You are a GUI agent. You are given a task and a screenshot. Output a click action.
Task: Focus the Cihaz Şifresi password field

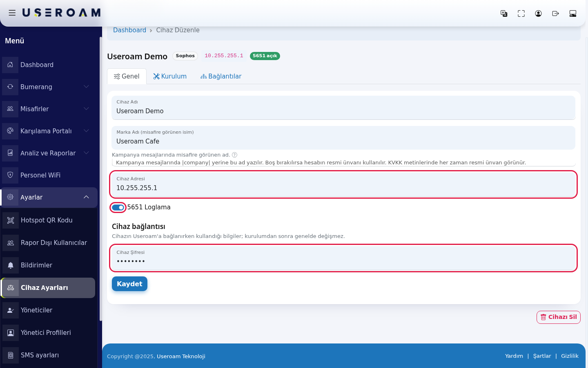343,258
